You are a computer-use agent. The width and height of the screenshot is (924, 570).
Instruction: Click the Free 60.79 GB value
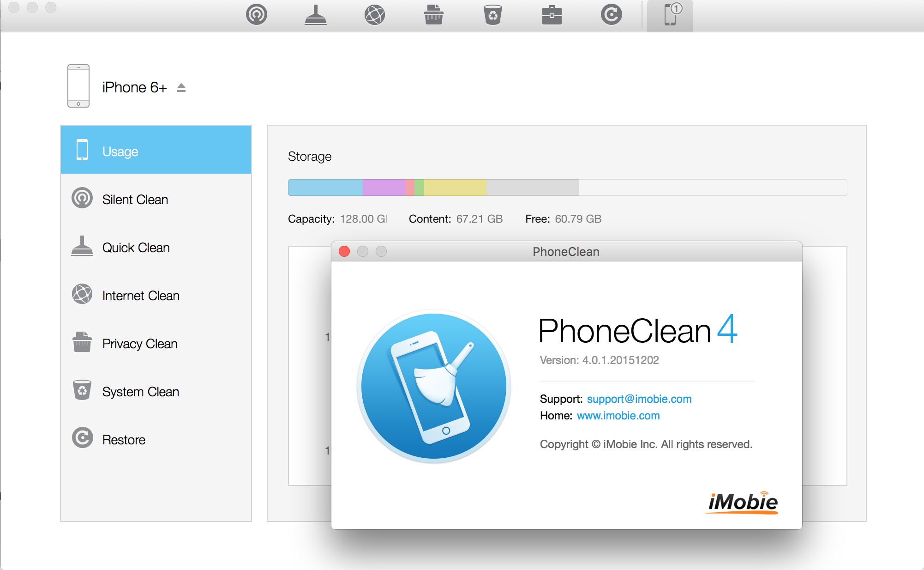point(578,219)
